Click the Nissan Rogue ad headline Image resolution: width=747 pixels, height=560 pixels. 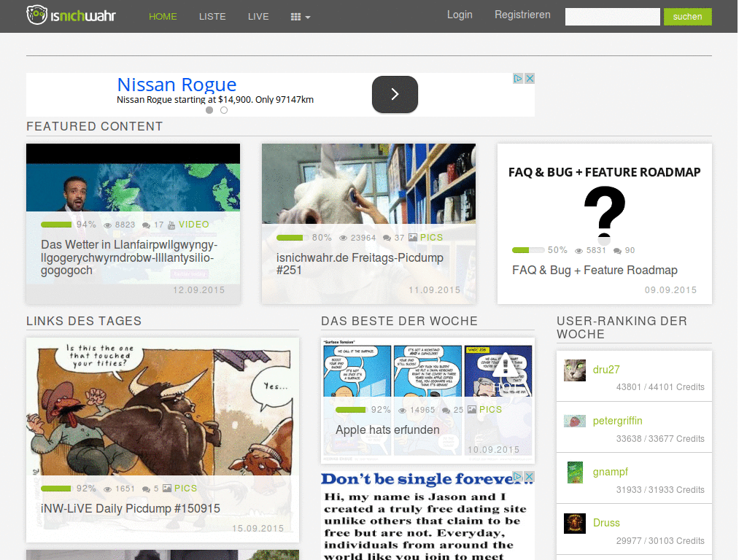coord(177,85)
